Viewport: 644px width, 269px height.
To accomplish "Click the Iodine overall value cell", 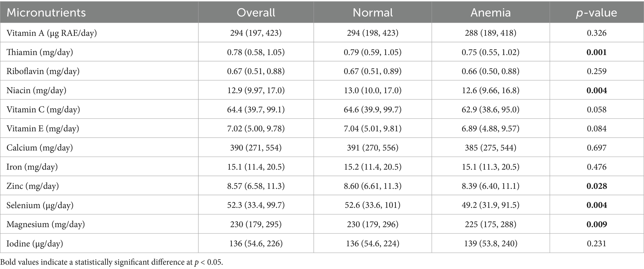I will point(256,243).
